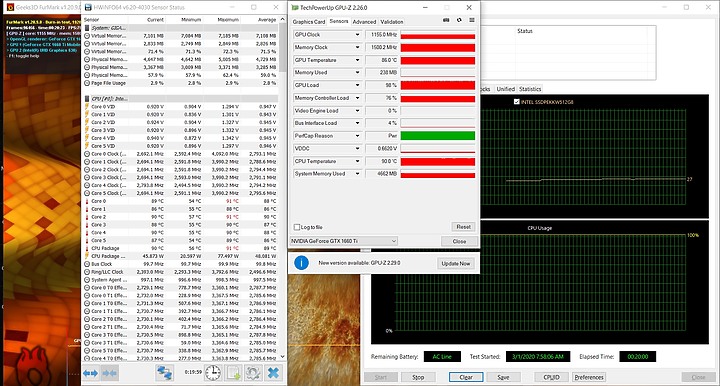The width and height of the screenshot is (720, 386).
Task: Click HWiNFO title bar app icon
Action: tap(88, 7)
